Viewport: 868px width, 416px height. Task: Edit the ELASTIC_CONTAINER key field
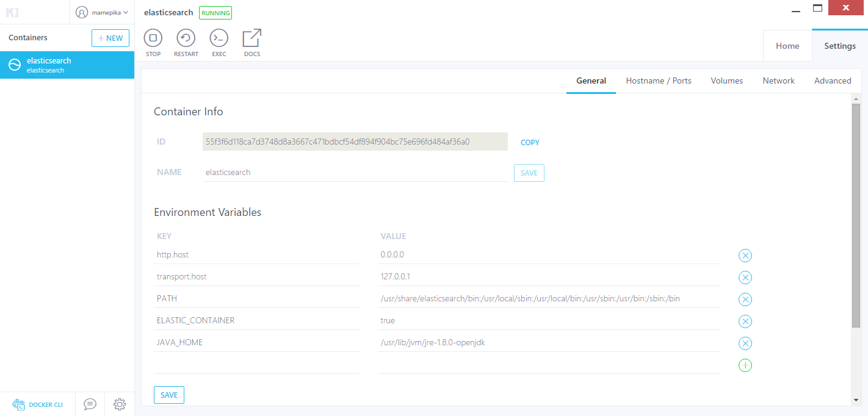(x=256, y=320)
